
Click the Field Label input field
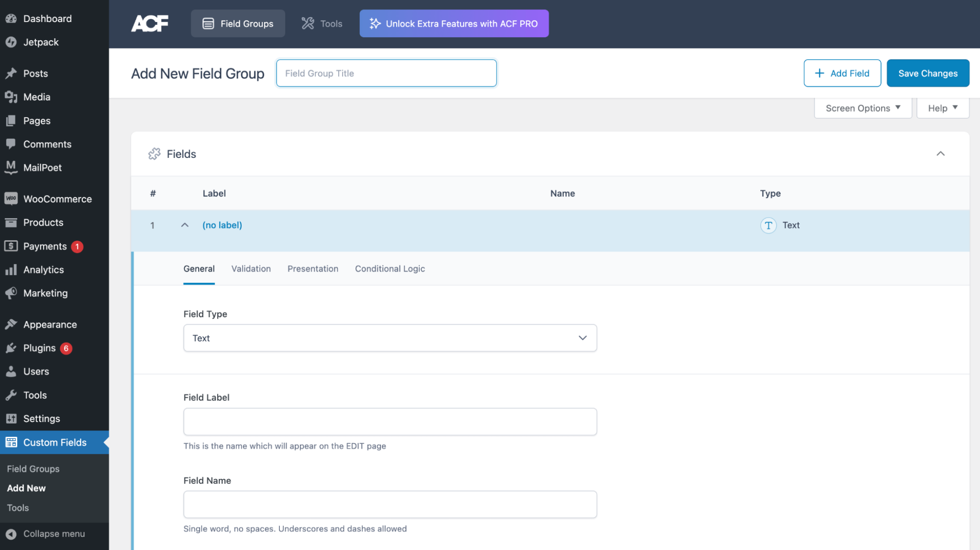390,421
